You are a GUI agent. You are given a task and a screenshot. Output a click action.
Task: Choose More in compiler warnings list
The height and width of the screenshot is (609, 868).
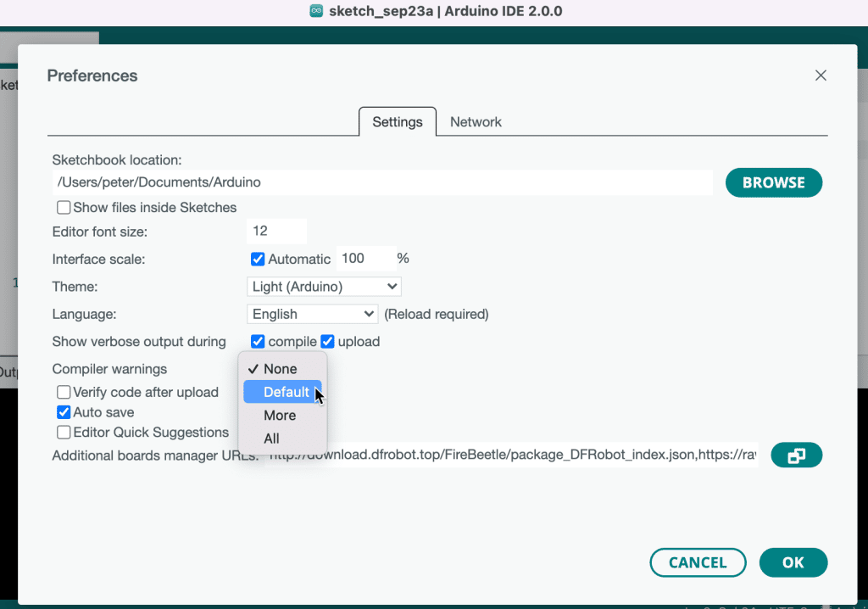point(283,416)
